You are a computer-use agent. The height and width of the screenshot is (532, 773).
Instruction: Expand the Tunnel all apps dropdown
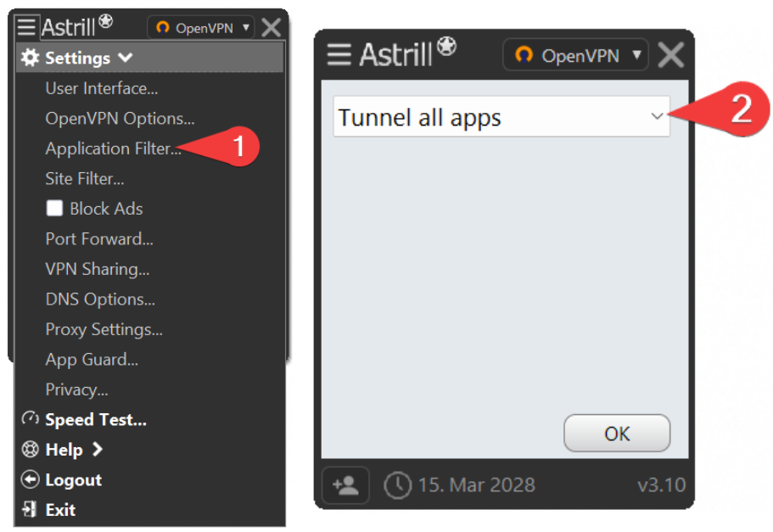click(x=501, y=117)
